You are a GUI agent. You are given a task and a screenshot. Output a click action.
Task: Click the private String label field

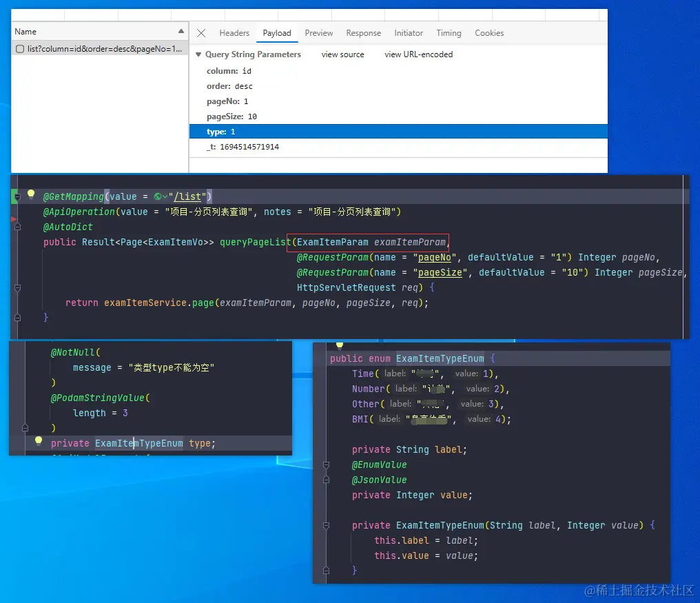click(409, 450)
